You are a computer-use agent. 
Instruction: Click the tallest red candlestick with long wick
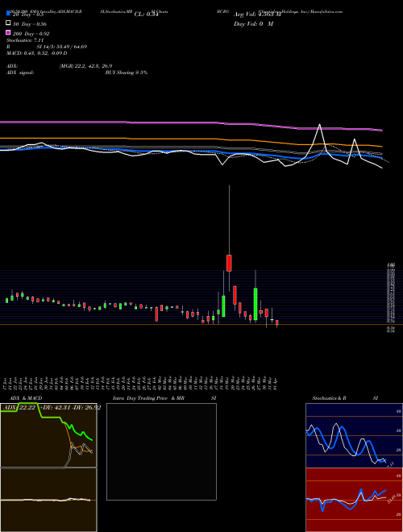click(229, 263)
